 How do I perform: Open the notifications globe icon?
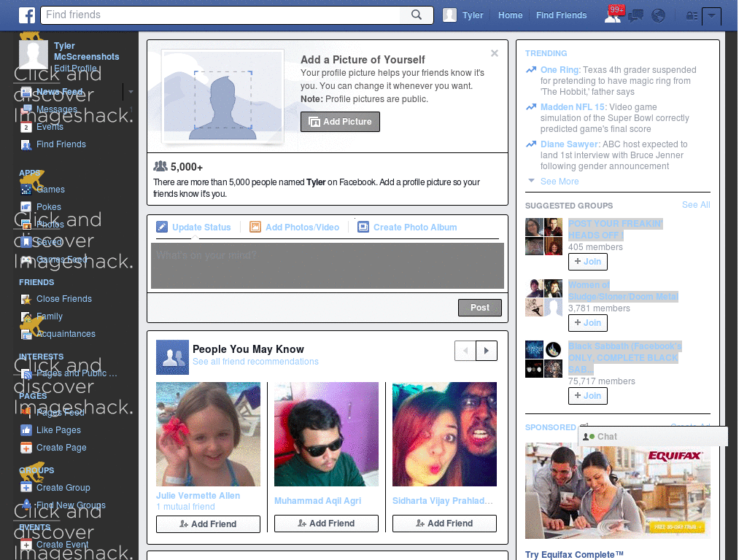(658, 16)
